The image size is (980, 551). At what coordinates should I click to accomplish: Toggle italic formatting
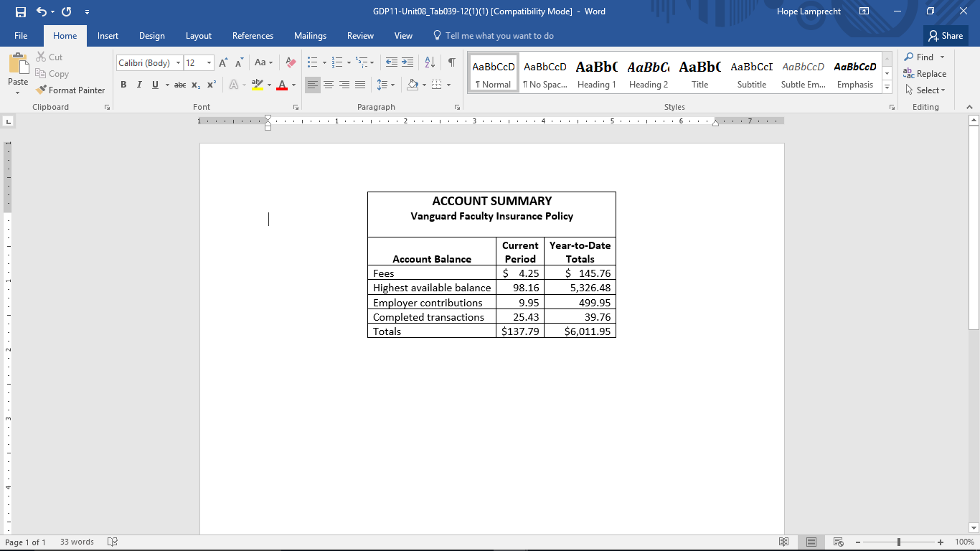coord(139,85)
